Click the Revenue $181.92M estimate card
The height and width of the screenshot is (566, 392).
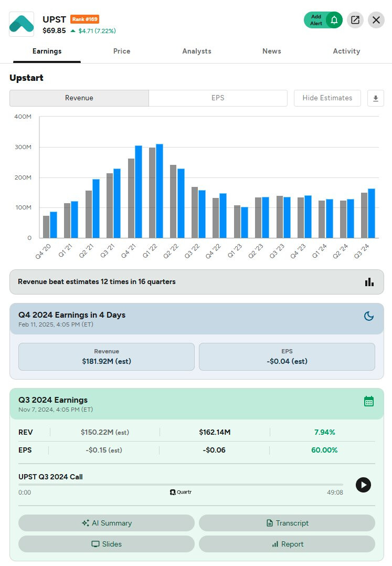pyautogui.click(x=107, y=357)
